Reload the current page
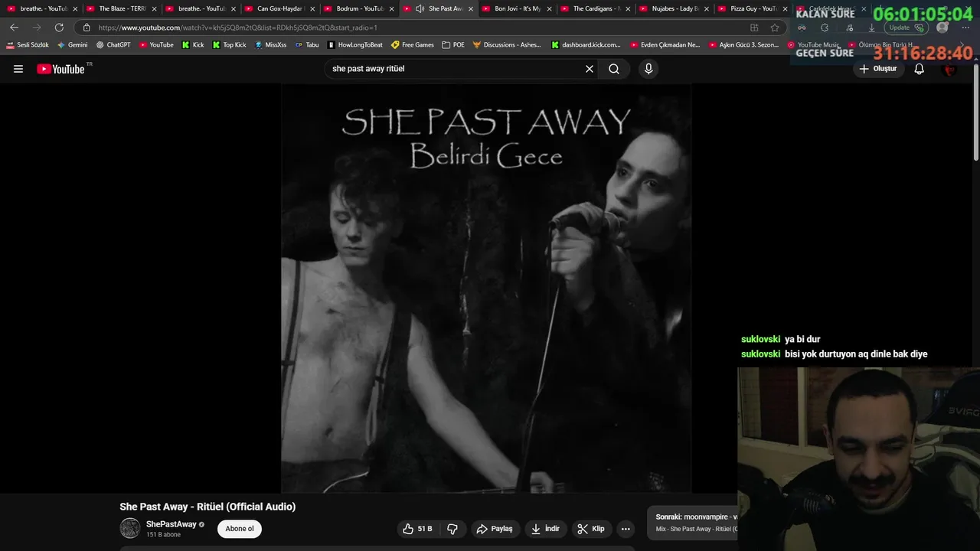980x551 pixels. 59,27
